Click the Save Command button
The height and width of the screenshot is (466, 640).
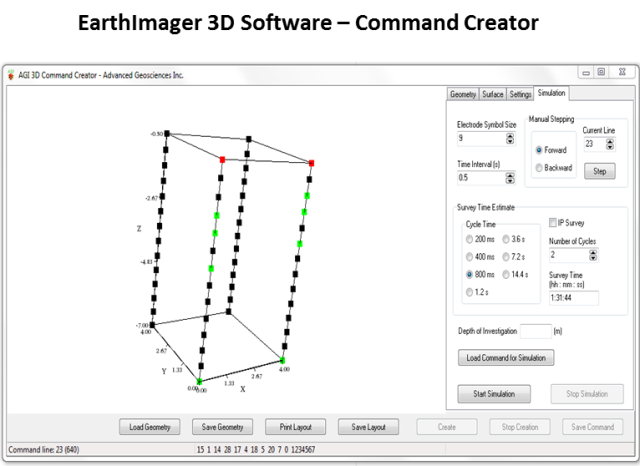(x=593, y=427)
